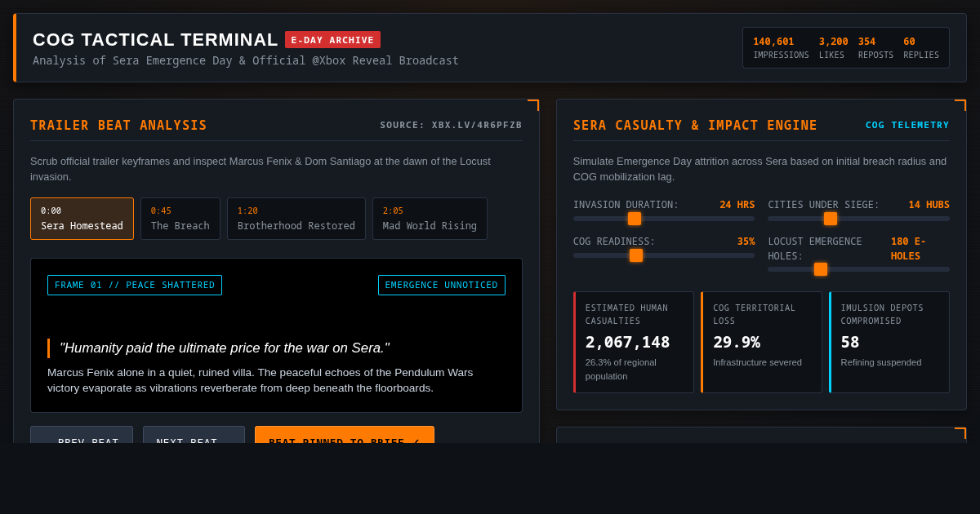Click the EMERGENCE UNNOTICED tag
Image resolution: width=980 pixels, height=514 pixels.
point(442,286)
